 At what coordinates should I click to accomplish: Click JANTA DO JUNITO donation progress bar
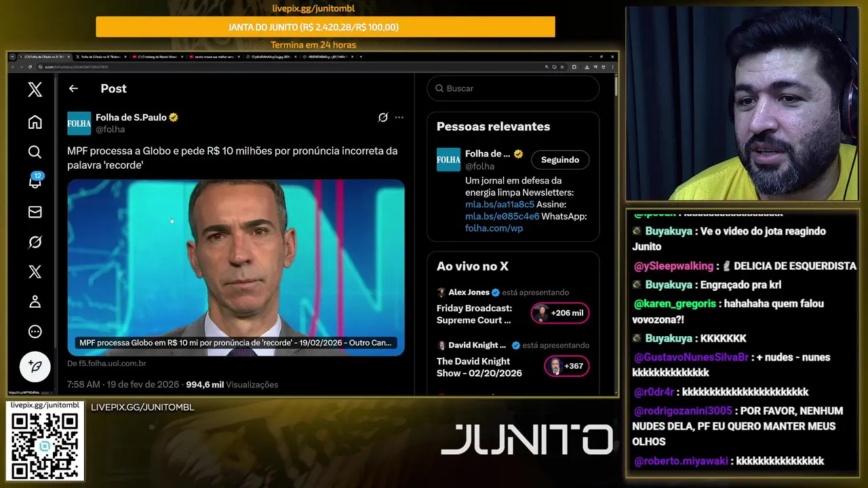(325, 27)
